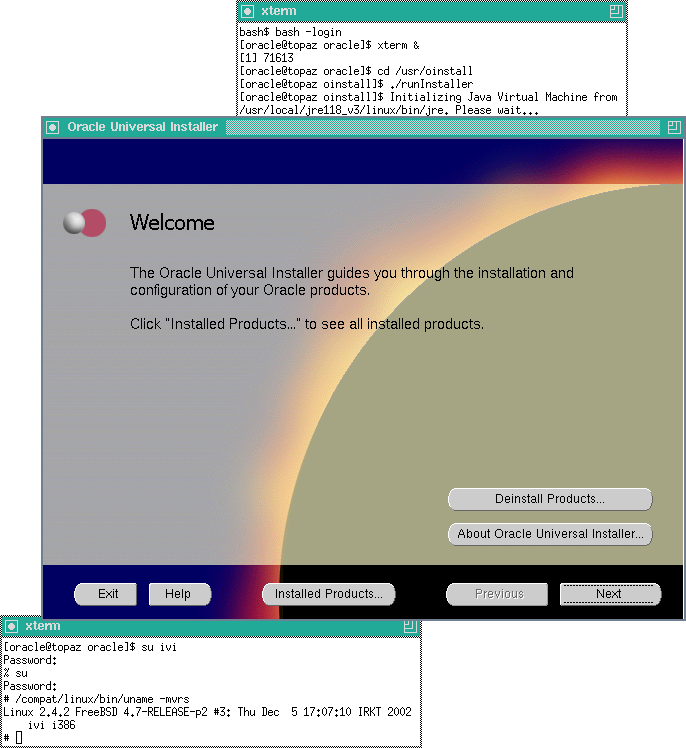Open the Help dialog

point(179,594)
